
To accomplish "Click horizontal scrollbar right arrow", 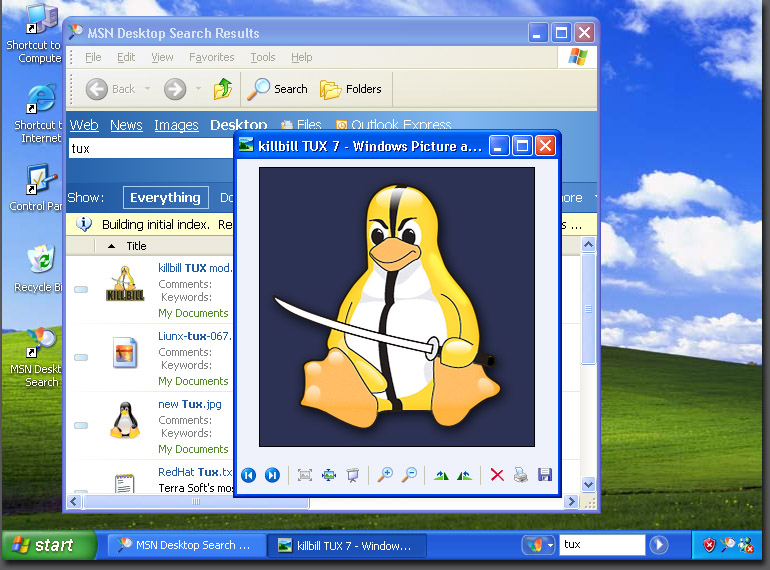I will (x=571, y=502).
